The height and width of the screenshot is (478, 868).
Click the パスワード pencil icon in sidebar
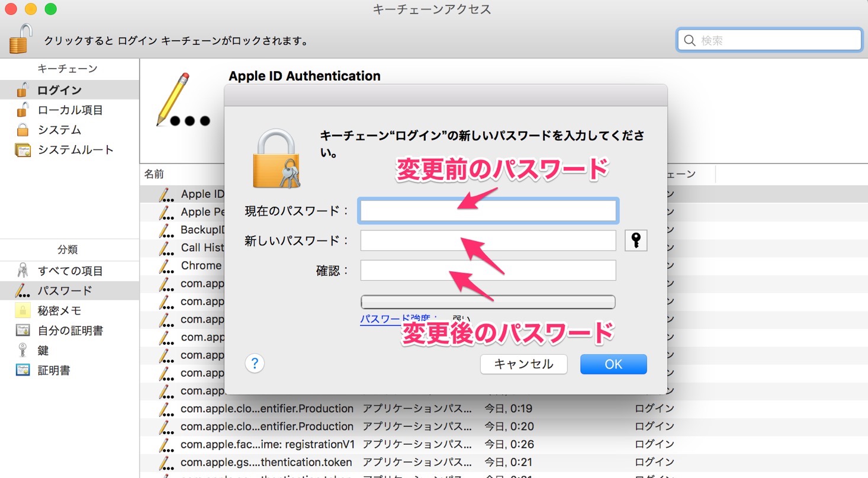coord(22,291)
